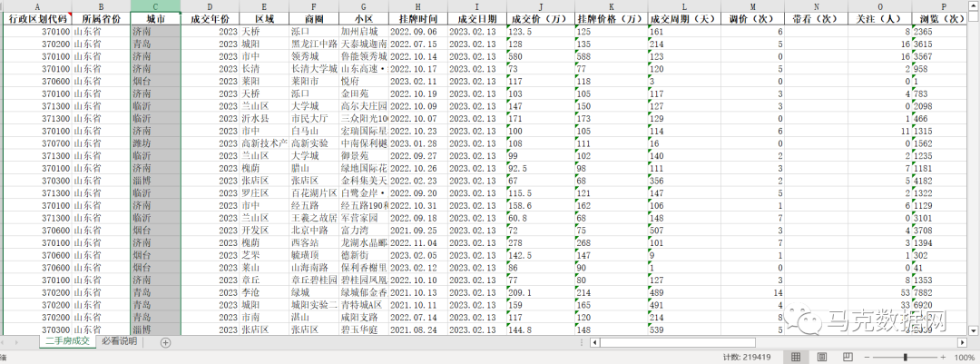980x364 pixels.
Task: Click the 调价（次） header cell
Action: point(752,19)
